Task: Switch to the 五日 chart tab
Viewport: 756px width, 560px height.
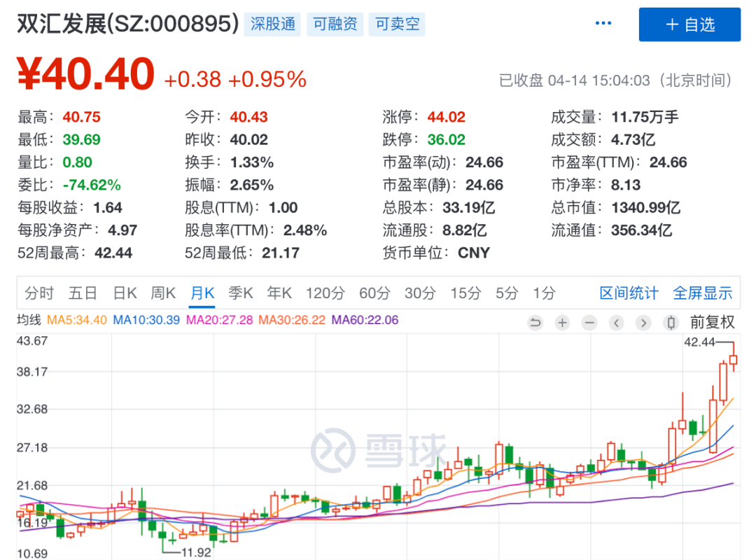Action: pyautogui.click(x=83, y=293)
